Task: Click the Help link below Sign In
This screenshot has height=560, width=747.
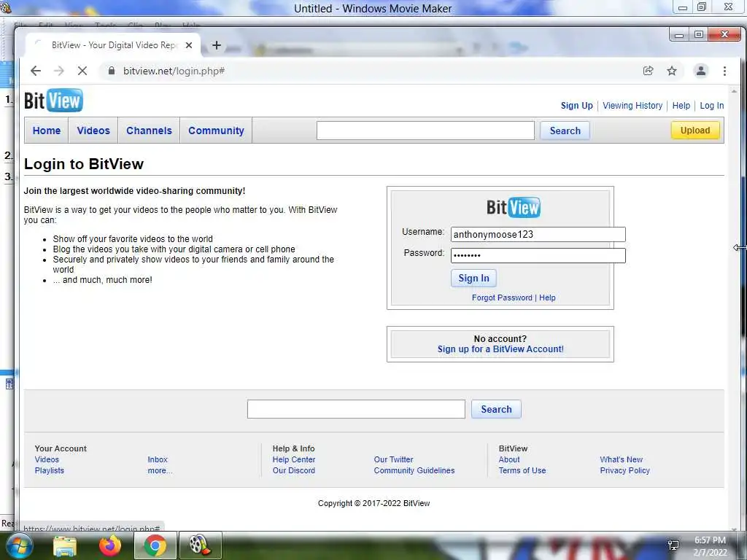Action: pyautogui.click(x=547, y=297)
